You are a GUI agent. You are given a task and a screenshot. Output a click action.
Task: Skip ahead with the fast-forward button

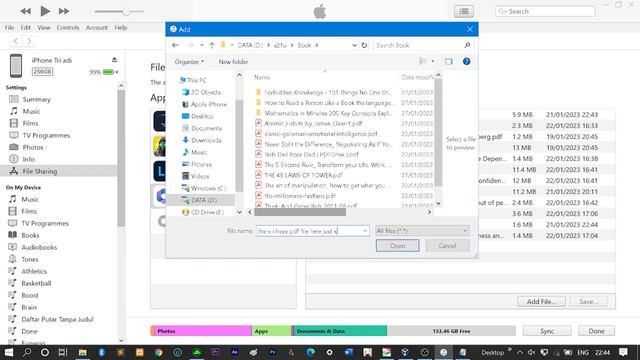64,11
